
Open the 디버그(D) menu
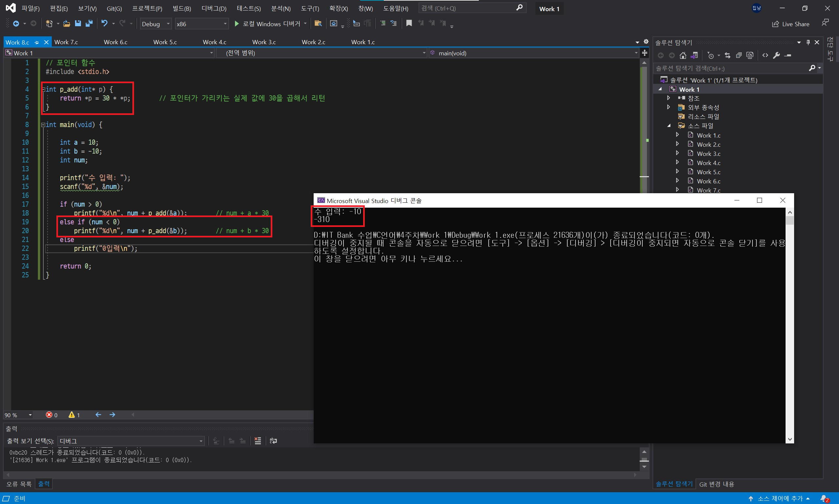[214, 9]
